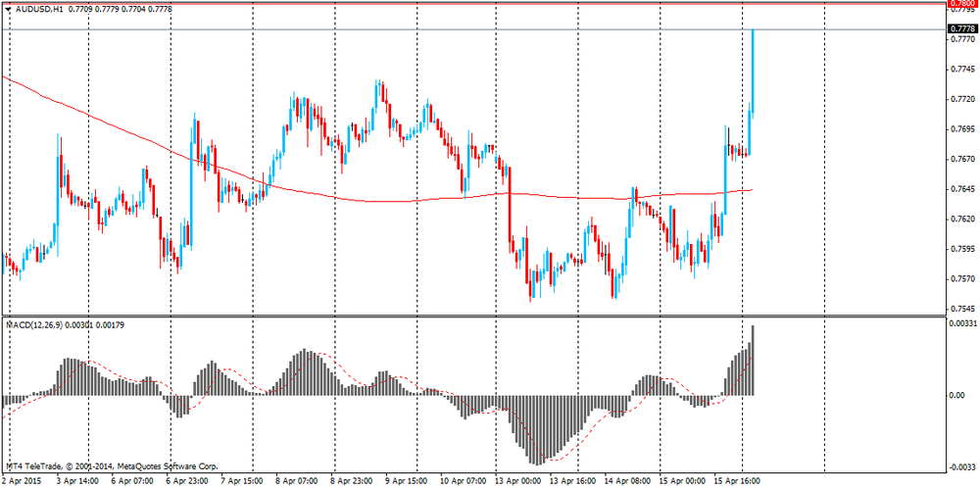Click the MT4 TeleTrade copyright text
Image resolution: width=980 pixels, height=488 pixels.
pyautogui.click(x=113, y=466)
